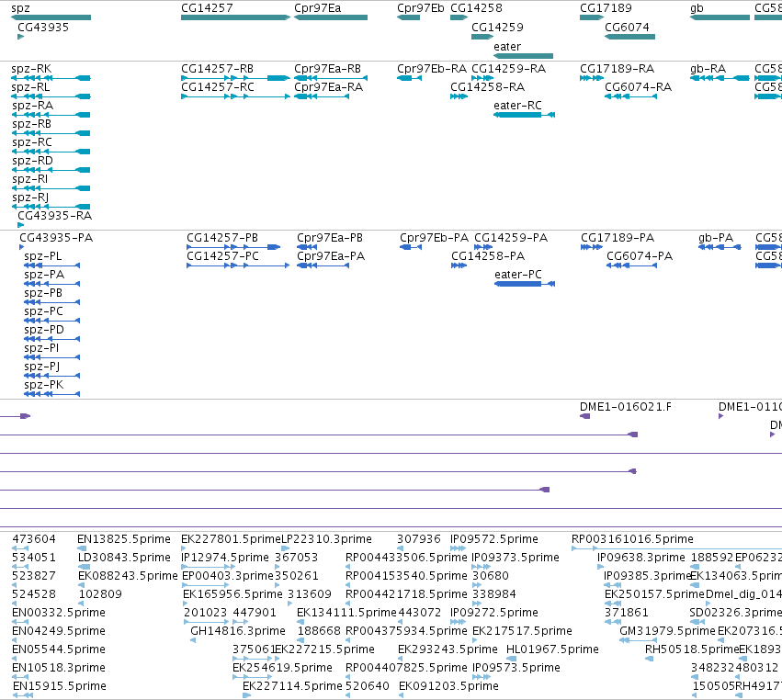The height and width of the screenshot is (700, 782).
Task: Select the CG43935 gene label
Action: 43,28
